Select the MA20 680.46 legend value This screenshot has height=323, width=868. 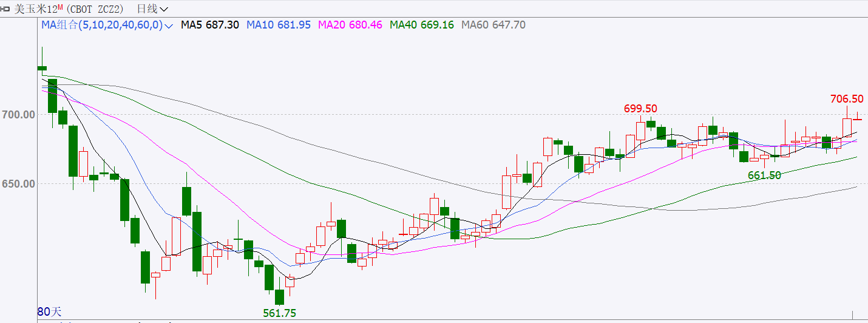point(350,25)
